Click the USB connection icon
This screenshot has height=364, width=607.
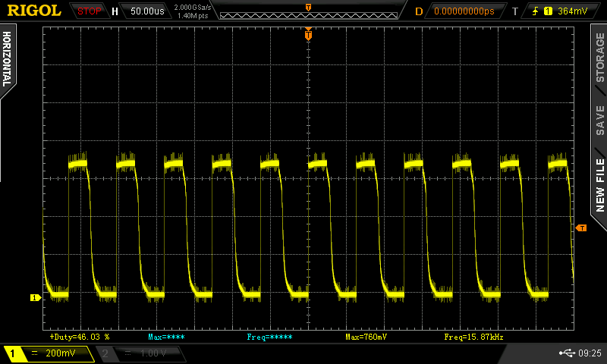[x=566, y=353]
